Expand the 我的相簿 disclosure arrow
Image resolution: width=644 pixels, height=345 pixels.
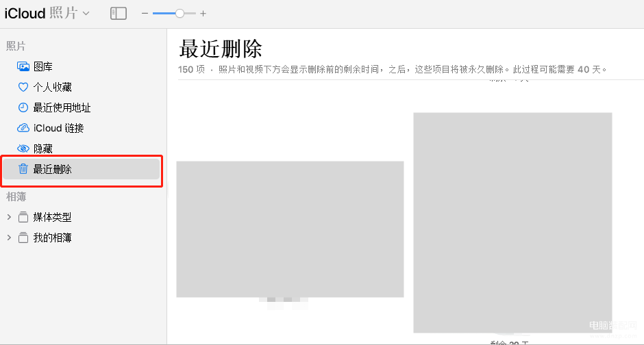(9, 238)
